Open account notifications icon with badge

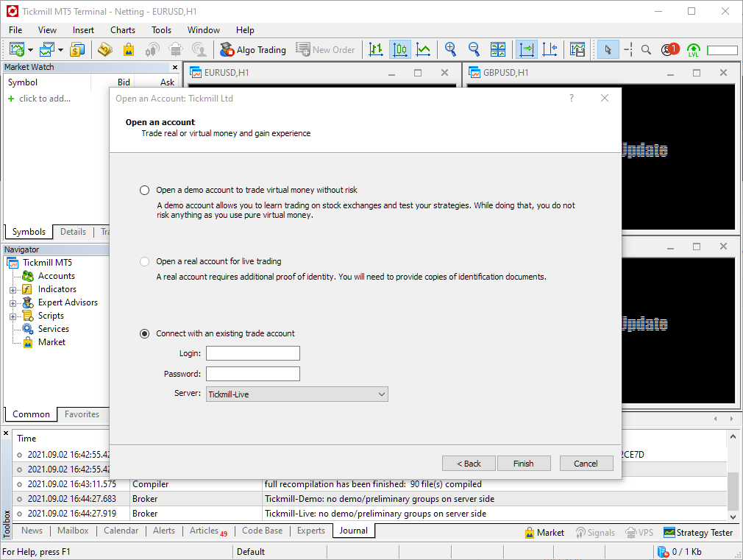click(670, 49)
